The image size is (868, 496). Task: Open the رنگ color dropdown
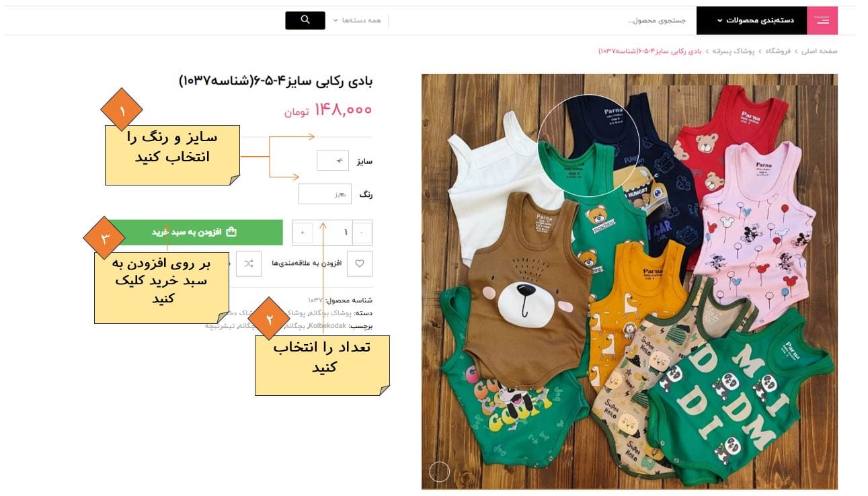tap(325, 194)
